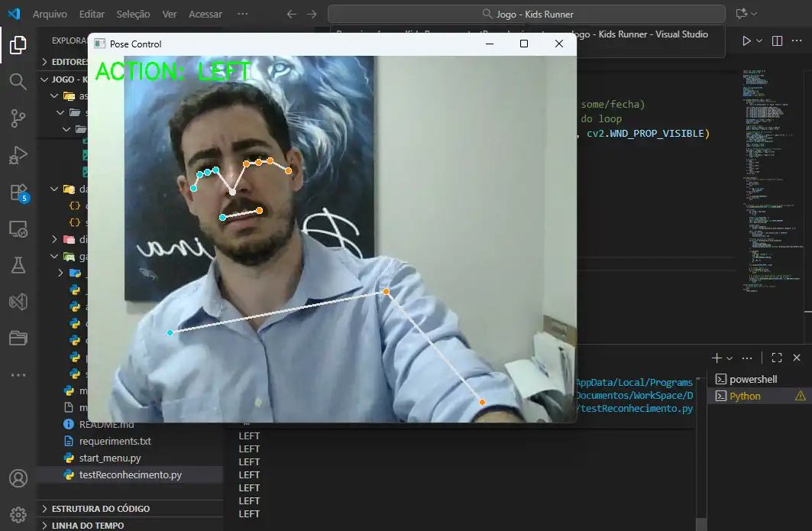The width and height of the screenshot is (812, 531).
Task: Split the editor to the right
Action: pyautogui.click(x=777, y=40)
